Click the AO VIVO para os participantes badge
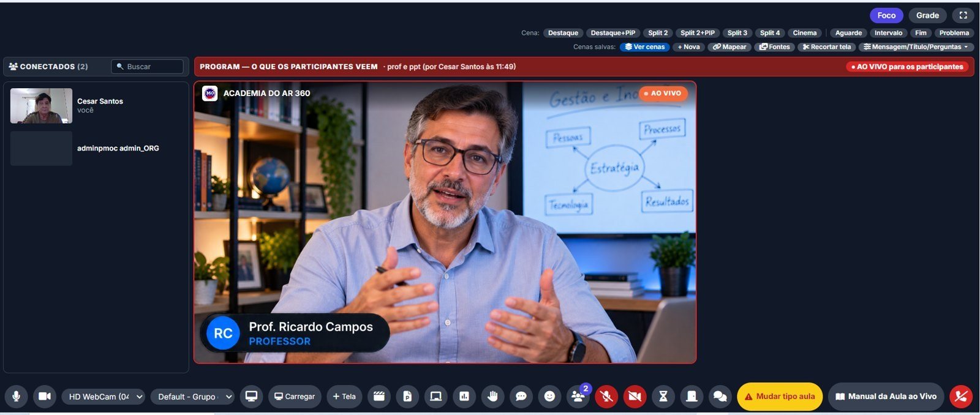Viewport: 980px width, 415px height. (x=907, y=67)
